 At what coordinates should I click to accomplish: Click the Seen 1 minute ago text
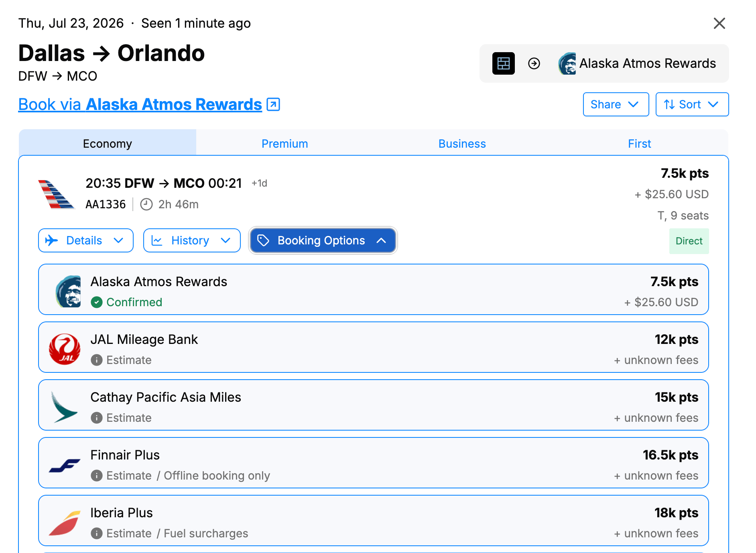[x=196, y=23]
